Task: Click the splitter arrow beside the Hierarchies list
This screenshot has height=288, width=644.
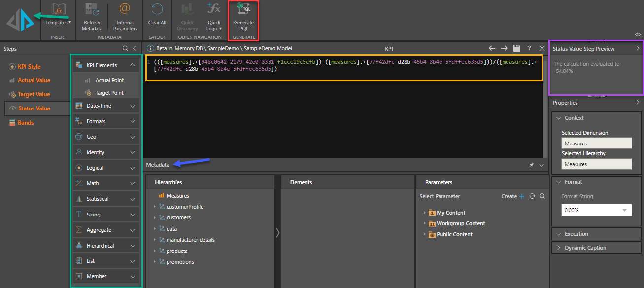Action: pos(278,232)
